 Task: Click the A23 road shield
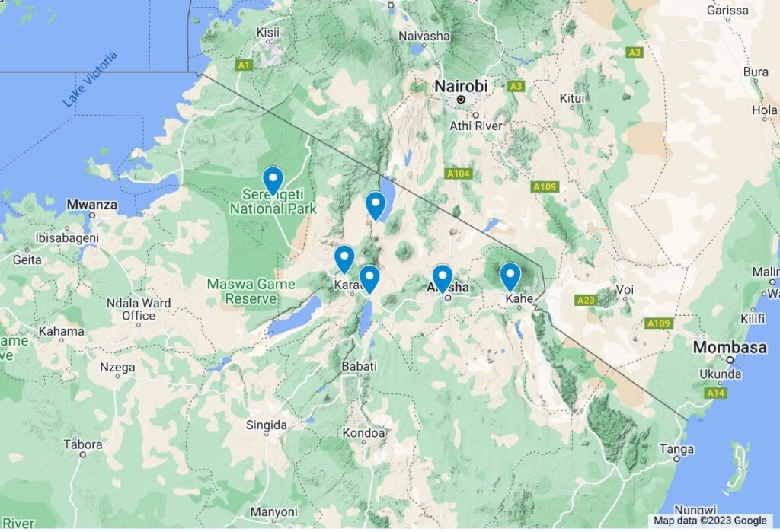tap(586, 300)
